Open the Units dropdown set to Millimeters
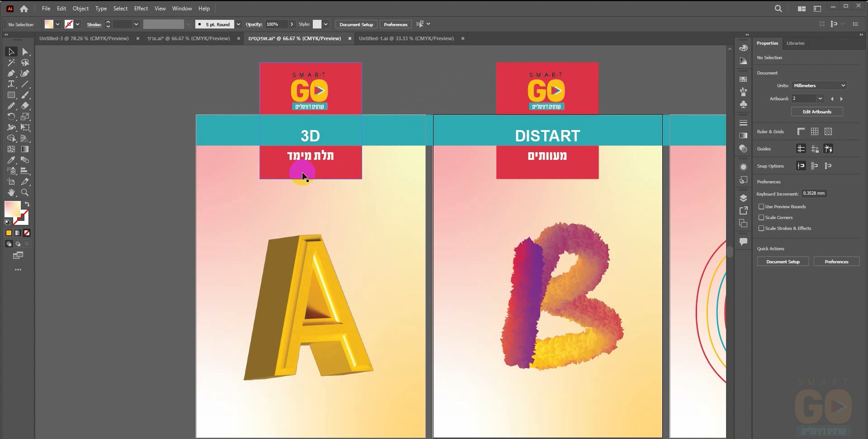This screenshot has width=868, height=439. click(x=819, y=86)
